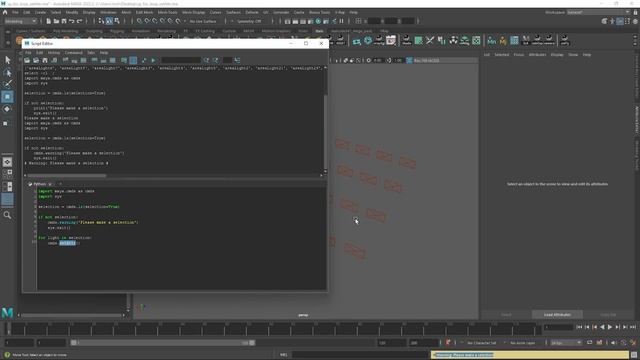
Task: Switch to the Rigging shelf tab
Action: coord(117,31)
